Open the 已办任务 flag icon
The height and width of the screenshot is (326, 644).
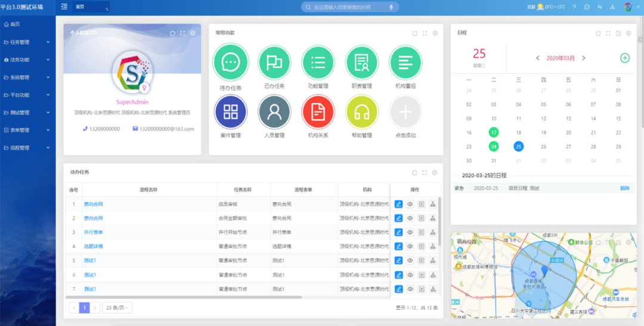274,63
